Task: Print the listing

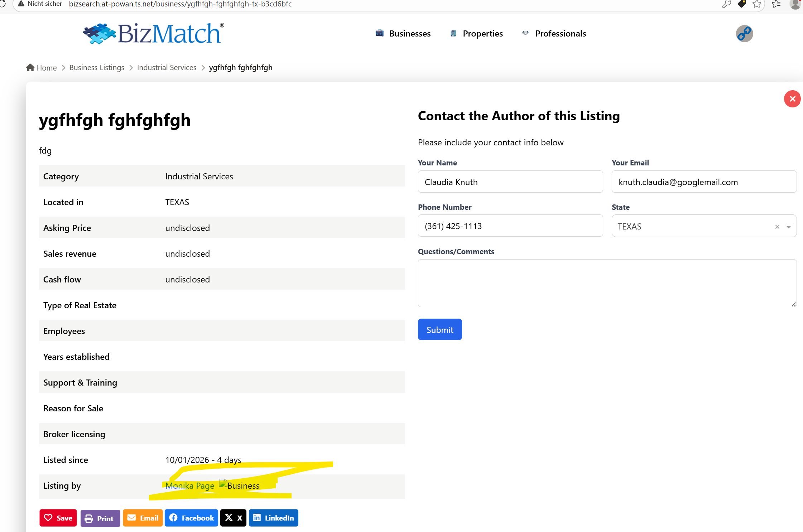Action: 100,518
